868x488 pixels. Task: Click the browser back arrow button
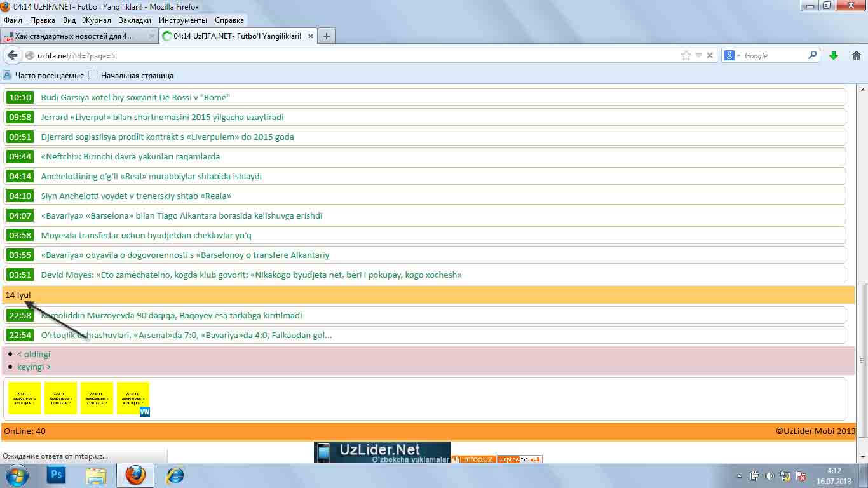12,56
